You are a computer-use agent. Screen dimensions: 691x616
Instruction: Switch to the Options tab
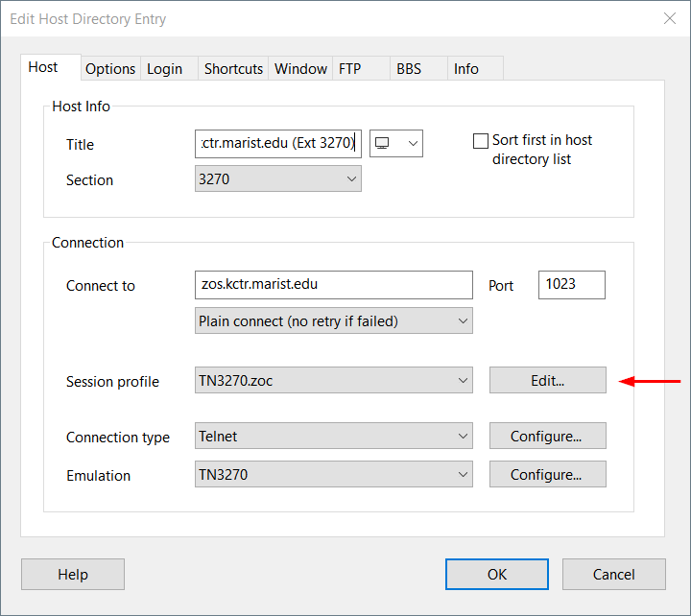pyautogui.click(x=110, y=69)
